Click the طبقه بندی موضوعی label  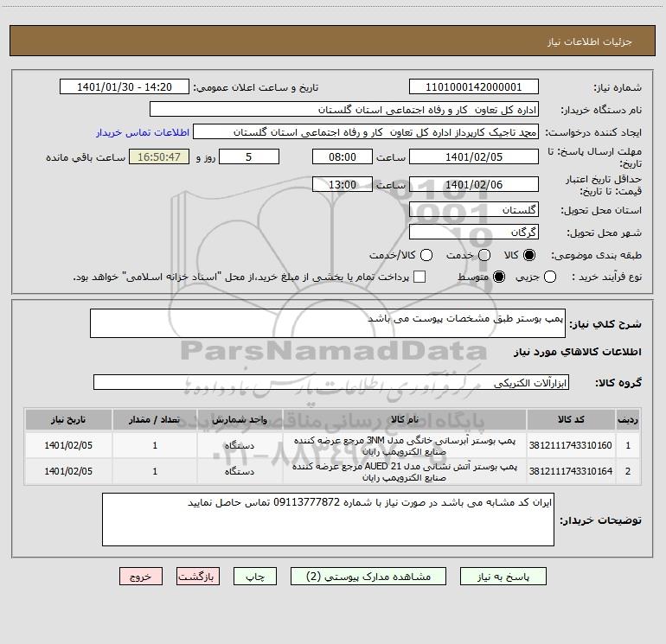click(596, 256)
